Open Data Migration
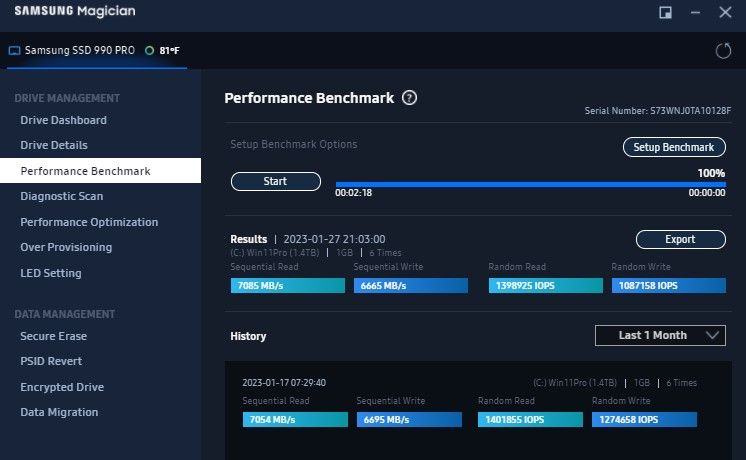This screenshot has height=460, width=746. click(59, 412)
